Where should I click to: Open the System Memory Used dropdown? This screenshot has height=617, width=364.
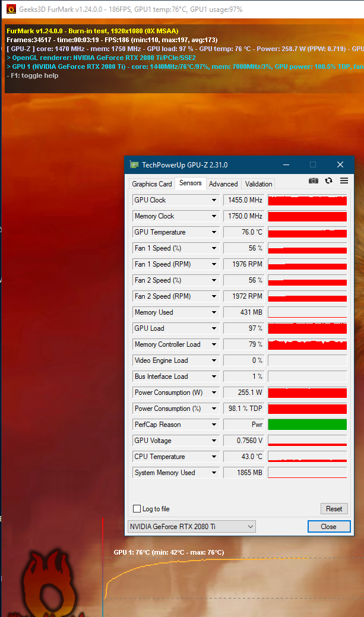214,473
